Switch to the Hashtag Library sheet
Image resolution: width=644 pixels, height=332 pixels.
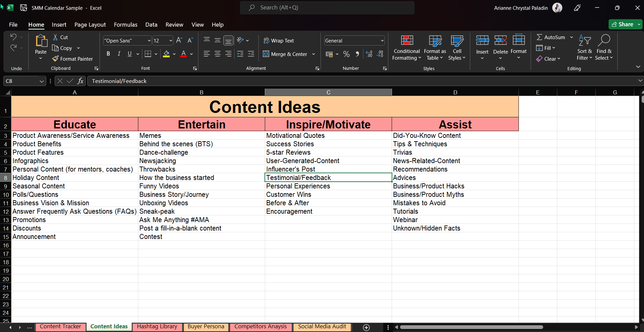[x=157, y=326]
